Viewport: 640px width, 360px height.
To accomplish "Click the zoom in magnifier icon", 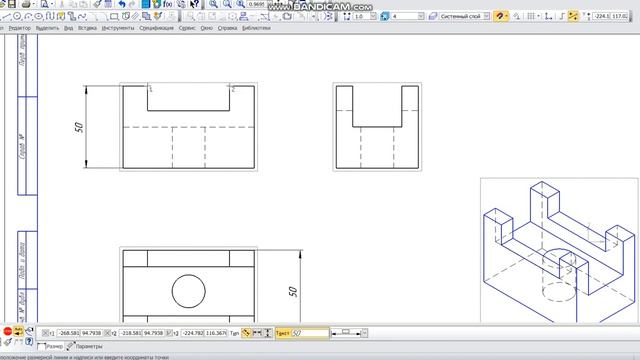I will (x=213, y=4).
